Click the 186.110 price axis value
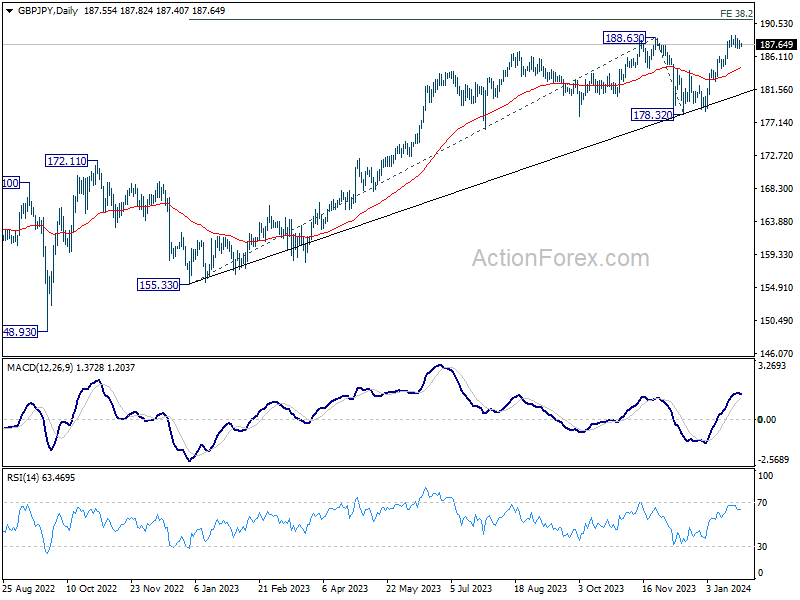The height and width of the screenshot is (600, 800). (777, 57)
